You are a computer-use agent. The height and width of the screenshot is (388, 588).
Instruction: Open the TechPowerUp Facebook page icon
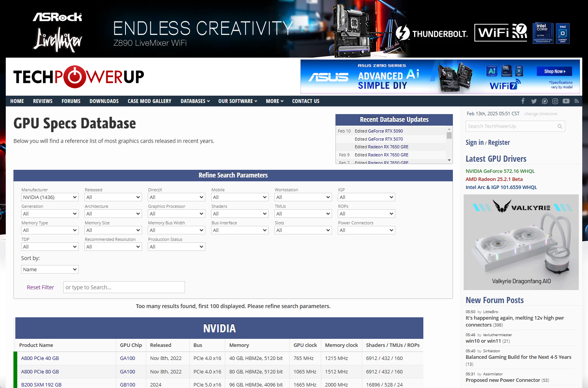point(523,101)
